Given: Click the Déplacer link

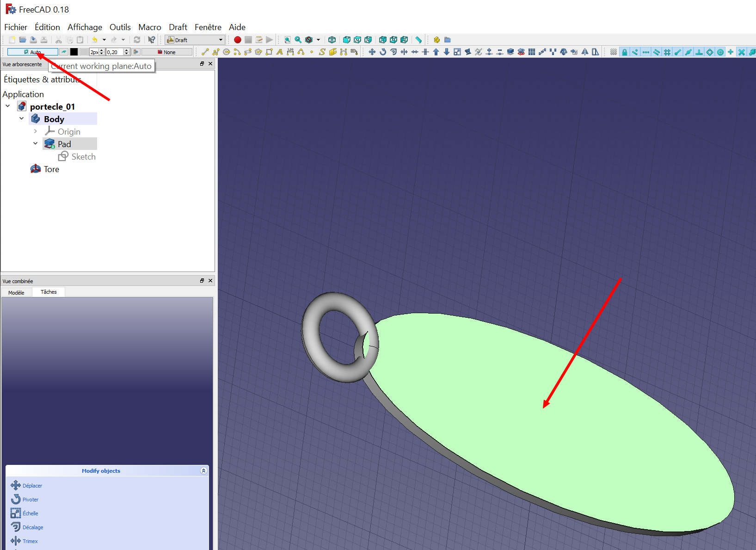Looking at the screenshot, I should tap(32, 486).
